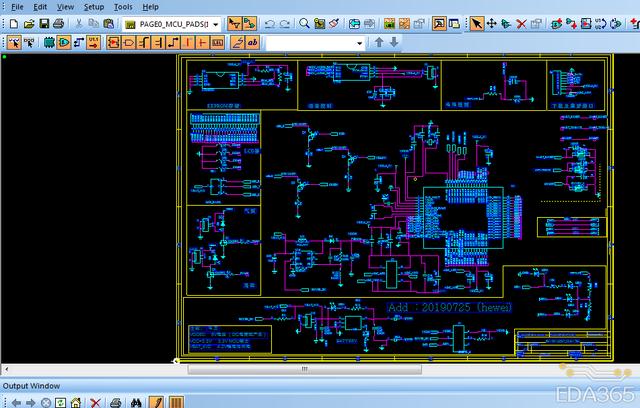
Task: Click the horizontal scrollbar thumb
Action: pos(304,369)
